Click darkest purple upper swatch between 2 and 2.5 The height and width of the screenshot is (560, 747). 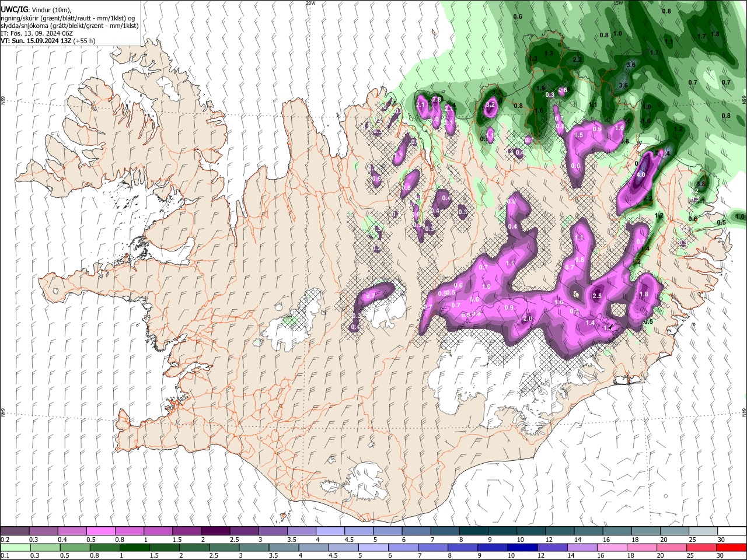point(215,531)
